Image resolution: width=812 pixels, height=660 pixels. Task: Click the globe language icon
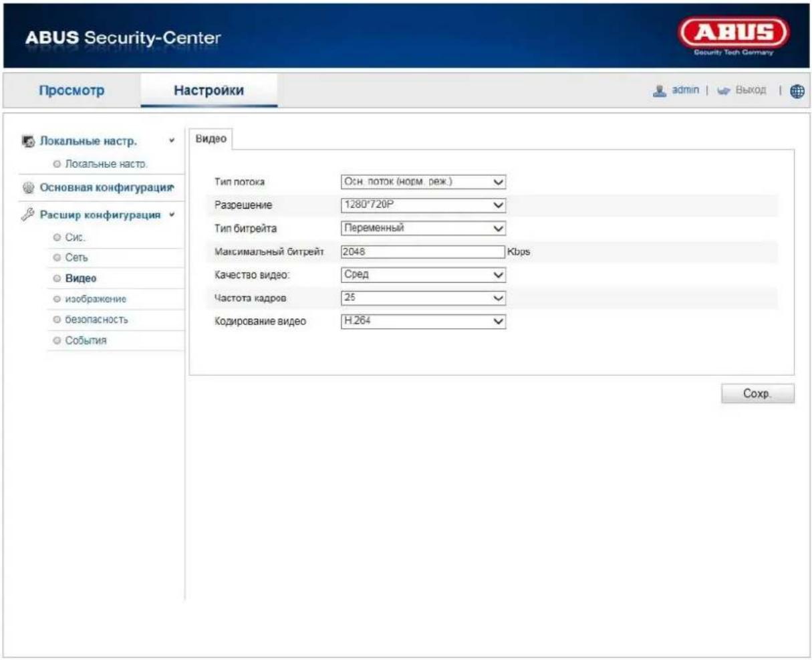pos(797,91)
